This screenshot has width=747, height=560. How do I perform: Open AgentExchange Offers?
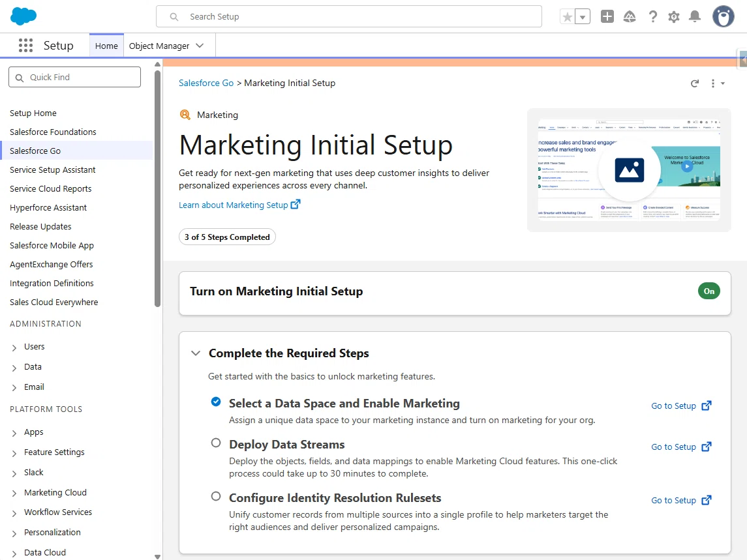pyautogui.click(x=51, y=264)
